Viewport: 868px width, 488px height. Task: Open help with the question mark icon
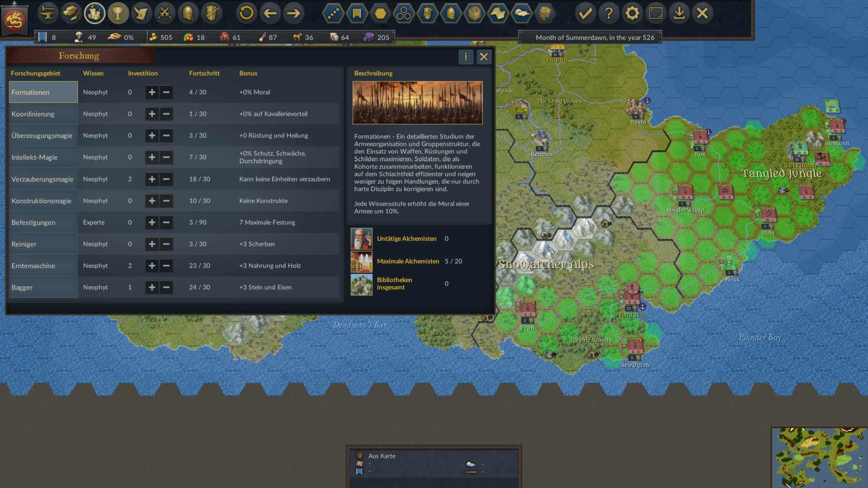pos(609,13)
